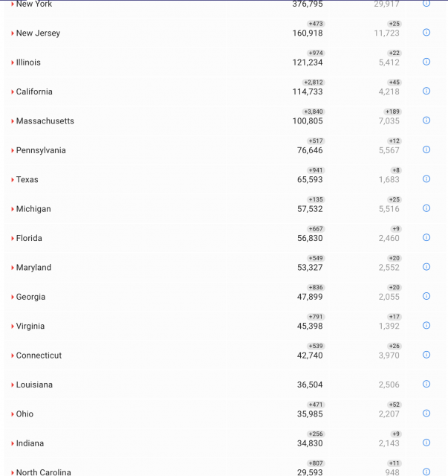Viewport: 448px width, 476px height.
Task: Click the +189 new deaths badge
Action: tap(393, 112)
